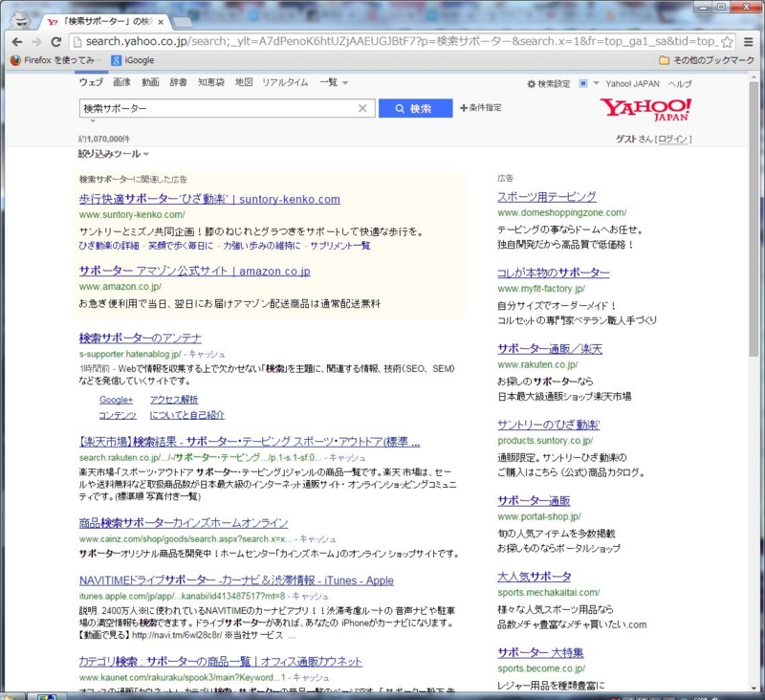Click the Google+ sitelink
Viewport: 765px width, 700px height.
(x=116, y=400)
